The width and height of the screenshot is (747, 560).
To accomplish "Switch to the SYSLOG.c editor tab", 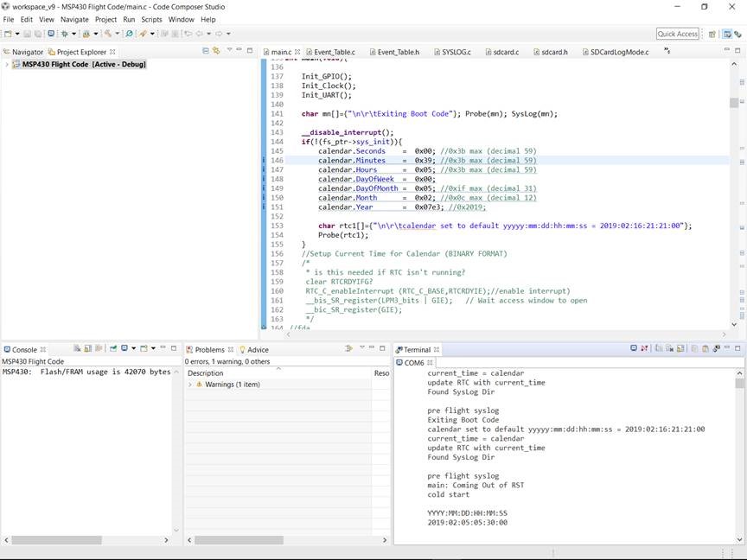I will pos(456,52).
